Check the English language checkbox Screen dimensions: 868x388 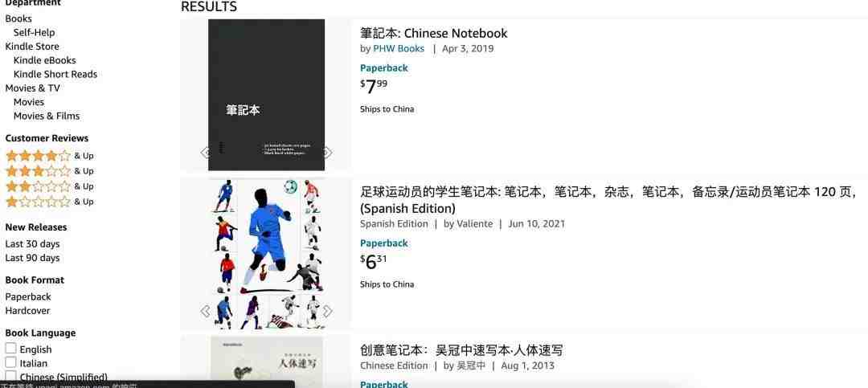coord(10,348)
